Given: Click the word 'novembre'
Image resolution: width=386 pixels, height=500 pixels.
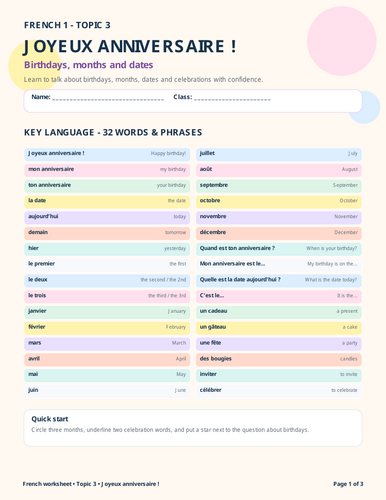Looking at the screenshot, I should [x=213, y=216].
